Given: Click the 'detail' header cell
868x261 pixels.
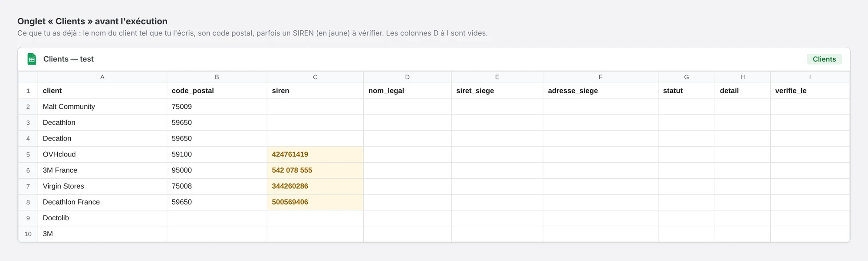Looking at the screenshot, I should (x=743, y=91).
